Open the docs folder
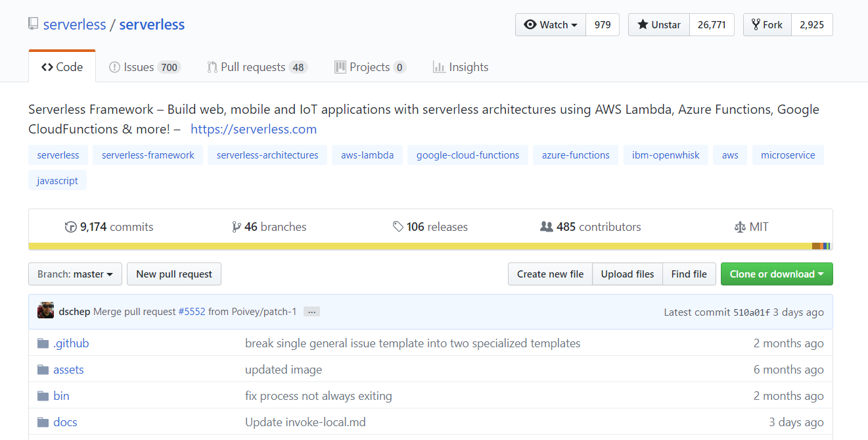Screen dimensions: 868x440 click(x=65, y=422)
